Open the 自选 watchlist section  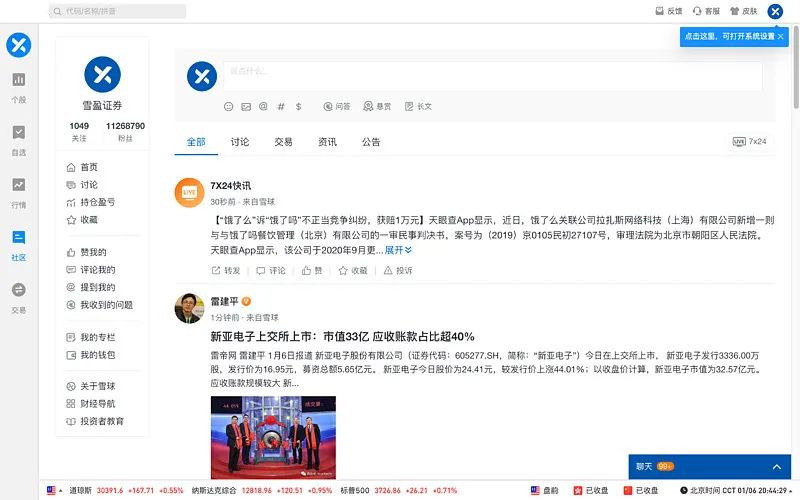(19, 140)
